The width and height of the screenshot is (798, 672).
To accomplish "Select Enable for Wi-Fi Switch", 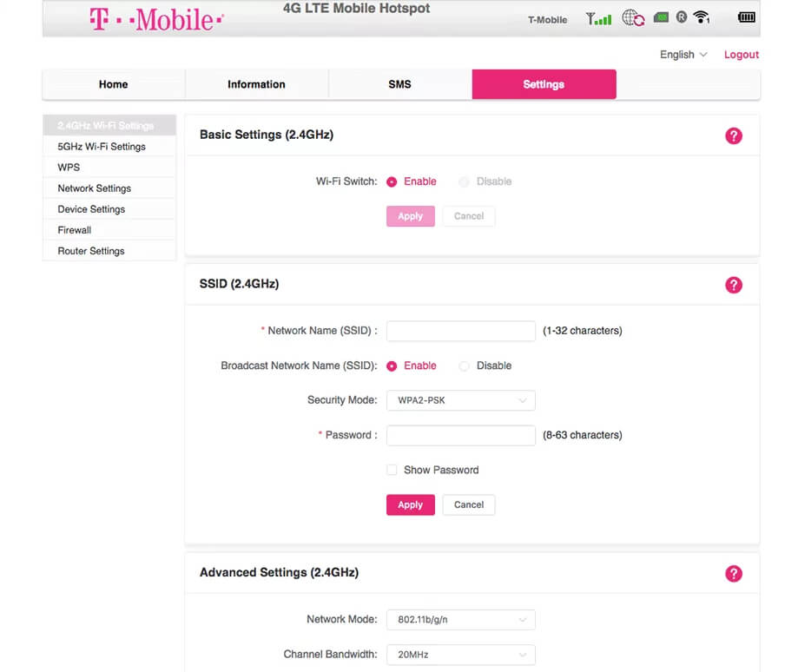I will pos(392,181).
